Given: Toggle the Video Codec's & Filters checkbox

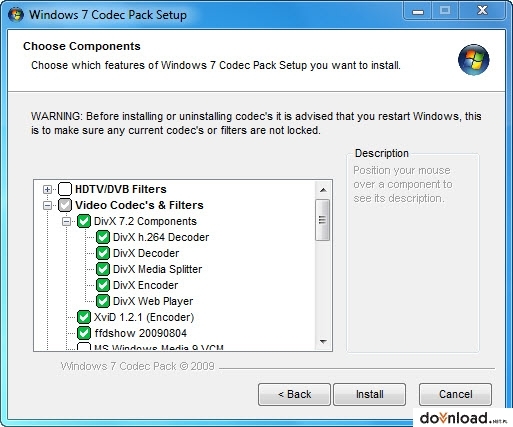Looking at the screenshot, I should (65, 205).
